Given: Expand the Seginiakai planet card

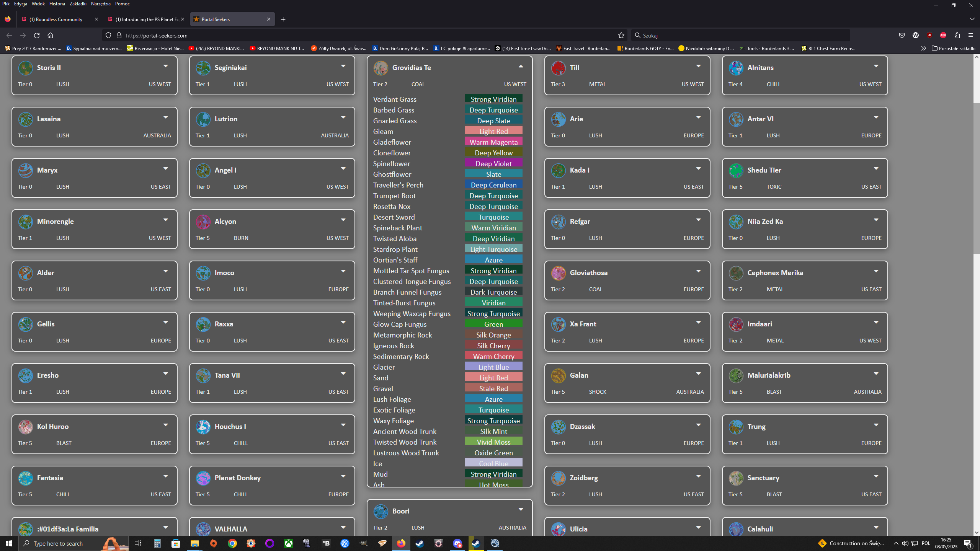Looking at the screenshot, I should point(343,67).
